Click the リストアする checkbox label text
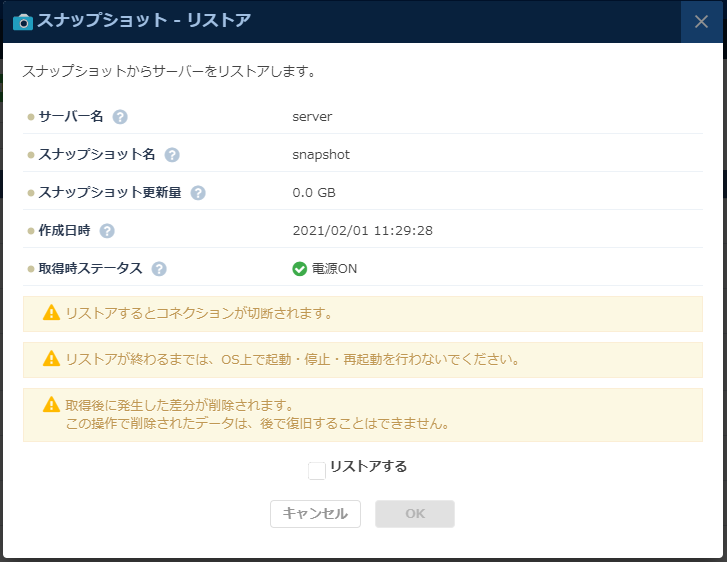Image resolution: width=727 pixels, height=562 pixels. [x=368, y=466]
